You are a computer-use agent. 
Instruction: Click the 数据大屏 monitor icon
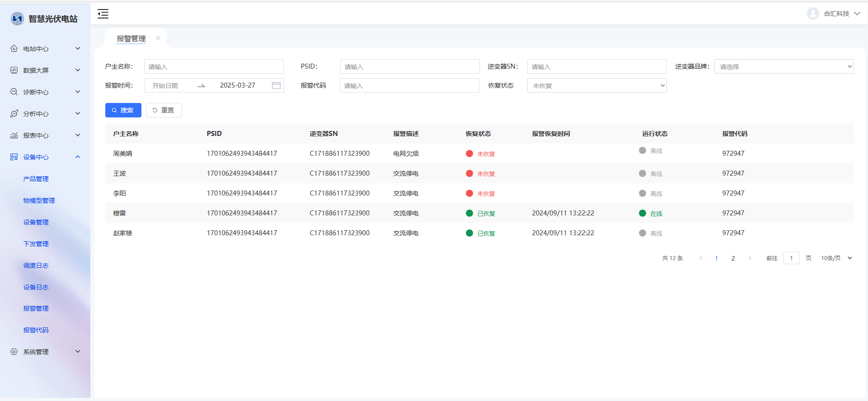[x=14, y=70]
